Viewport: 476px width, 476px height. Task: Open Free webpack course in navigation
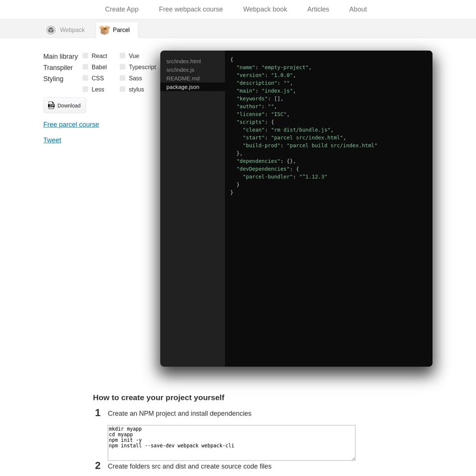(x=191, y=9)
